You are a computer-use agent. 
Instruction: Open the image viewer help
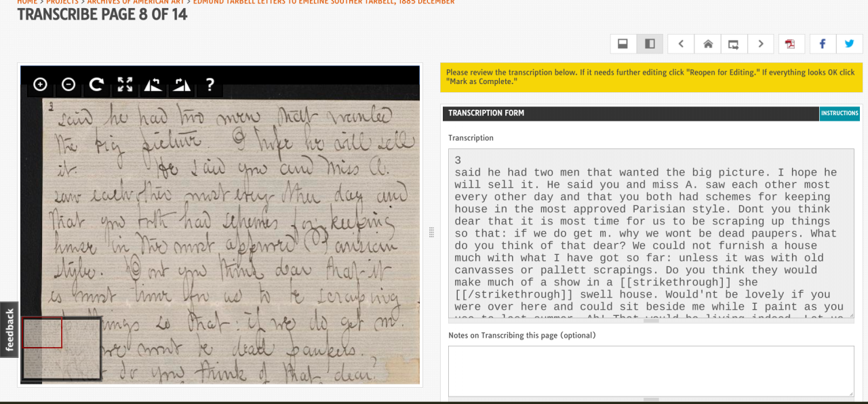click(210, 84)
